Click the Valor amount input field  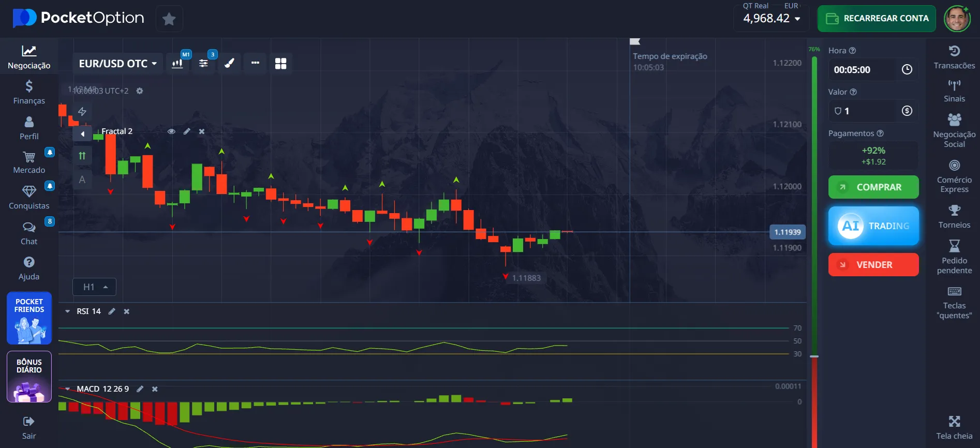coord(873,111)
